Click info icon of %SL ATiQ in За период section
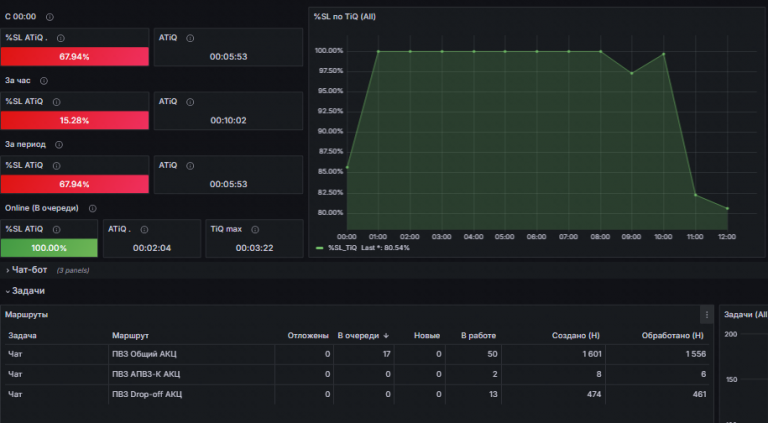 point(56,166)
